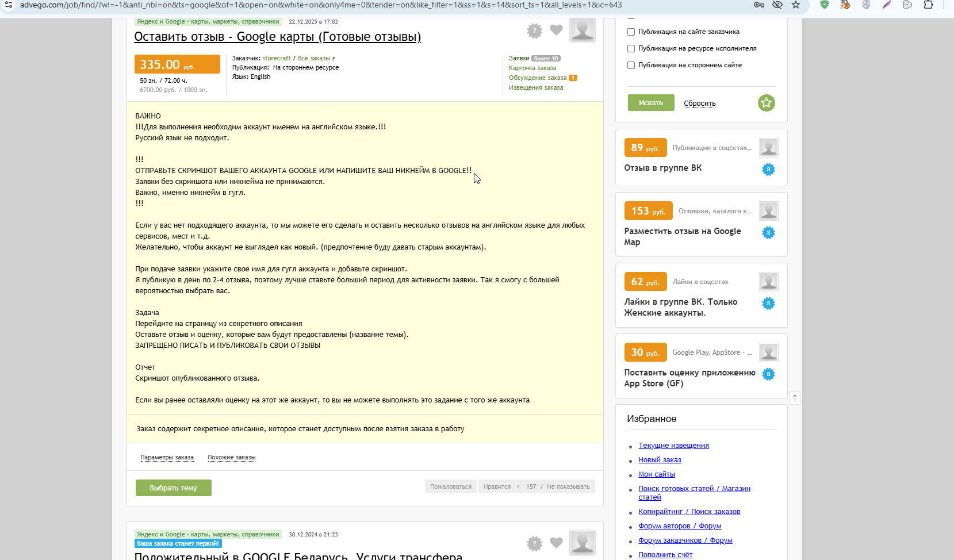Open order title Оставить отзыв - Google карты
954x560 pixels.
click(x=278, y=37)
